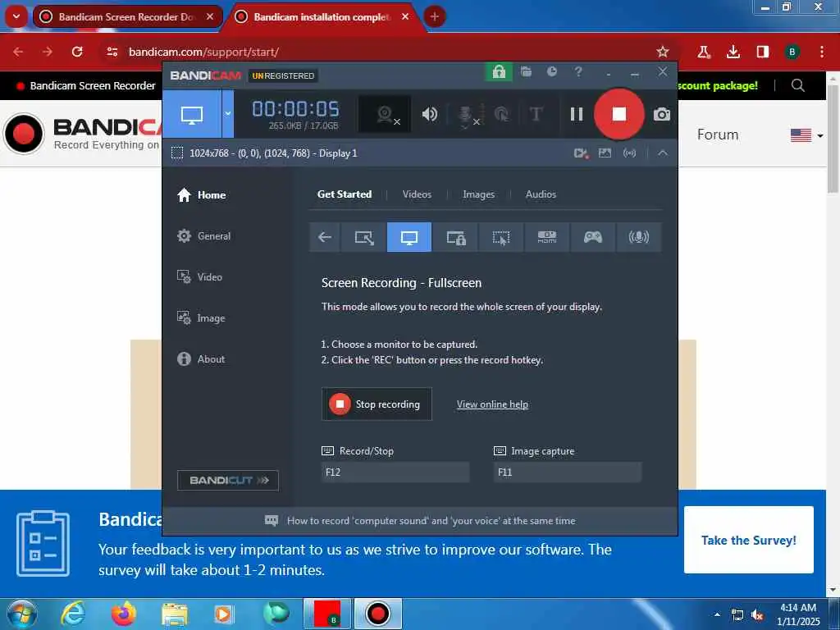Click the video record status icon
The width and height of the screenshot is (840, 630).
(x=582, y=153)
